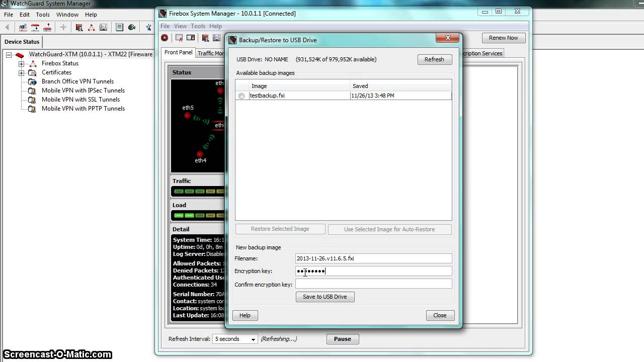This screenshot has height=362, width=644.
Task: Click the second icon in Firebox System Manager toolbar
Action: pos(179,38)
